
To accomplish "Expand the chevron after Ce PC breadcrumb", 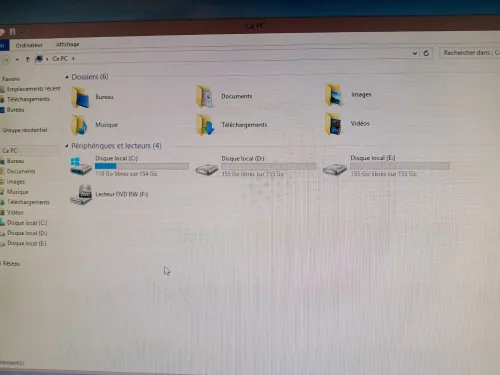I will (73, 59).
